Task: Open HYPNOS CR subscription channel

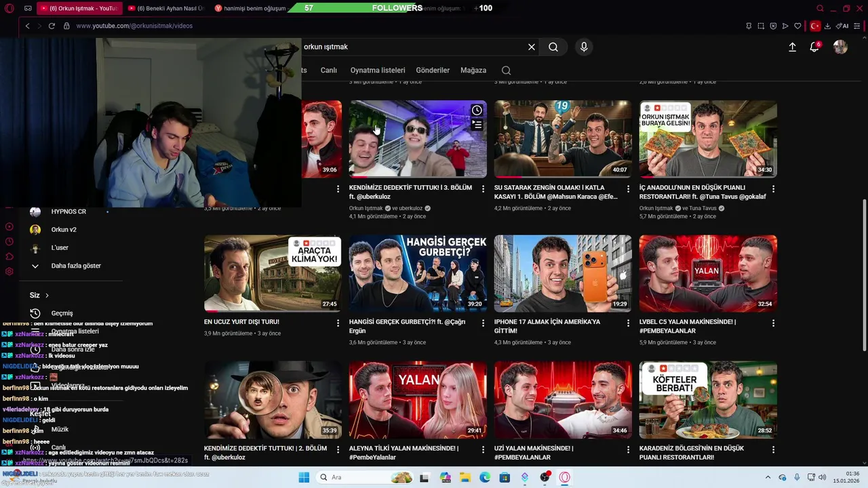Action: [68, 211]
